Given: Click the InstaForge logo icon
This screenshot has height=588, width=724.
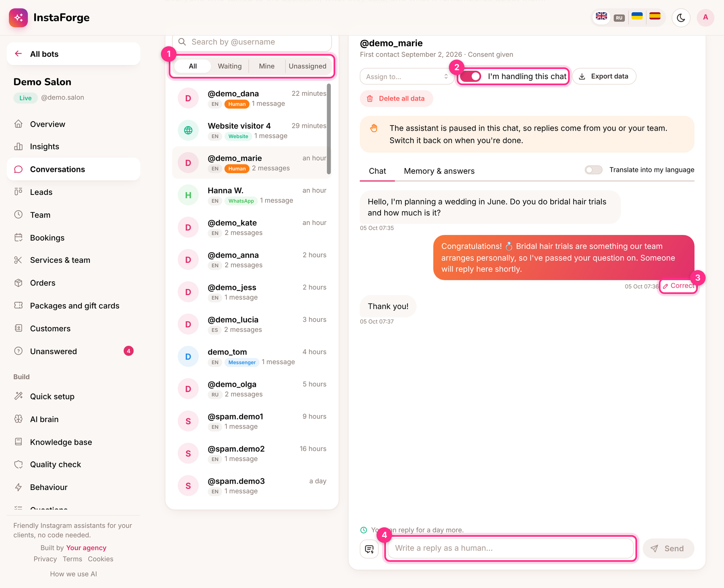Looking at the screenshot, I should tap(18, 17).
